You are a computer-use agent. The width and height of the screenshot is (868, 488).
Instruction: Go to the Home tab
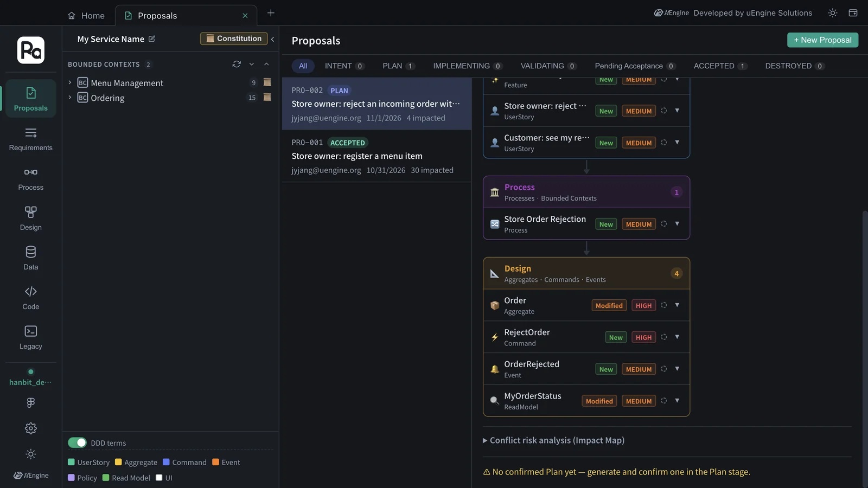click(86, 16)
